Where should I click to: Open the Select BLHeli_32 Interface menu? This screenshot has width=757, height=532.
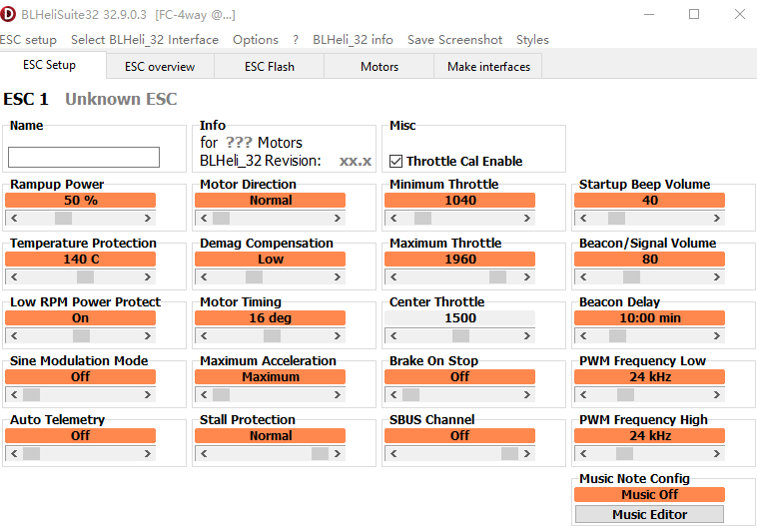(145, 40)
